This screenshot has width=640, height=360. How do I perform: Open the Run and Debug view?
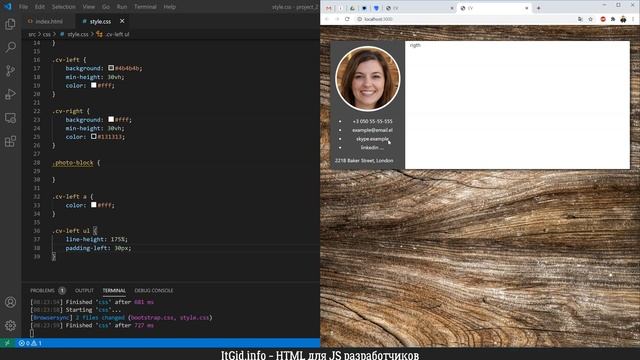(10, 94)
